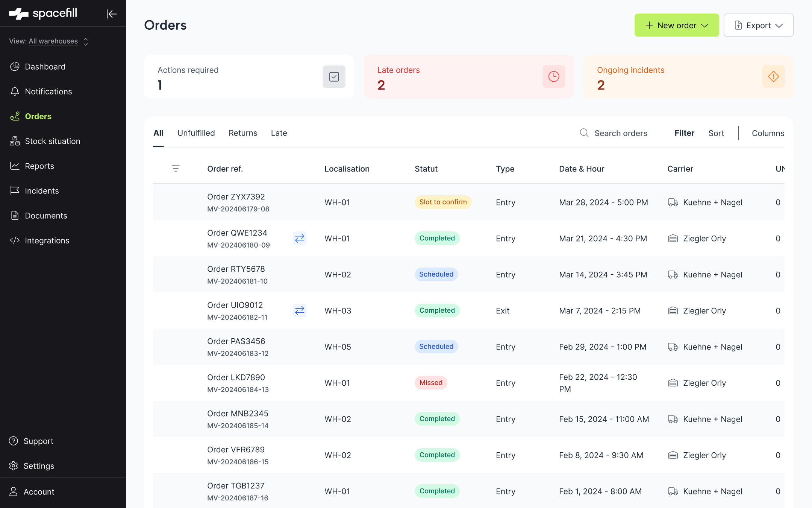Image resolution: width=812 pixels, height=508 pixels.
Task: Click the Support question mark icon
Action: [14, 441]
